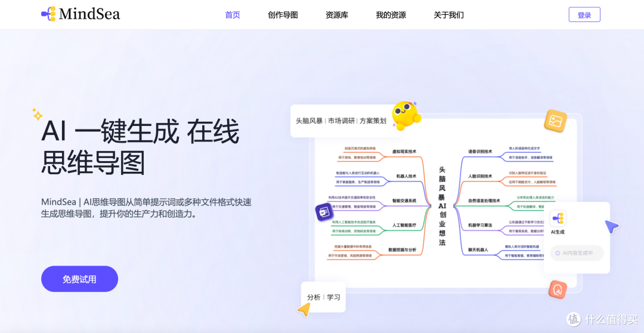644x333 pixels.
Task: Click the MindSea description paragraph text
Action: (146, 208)
